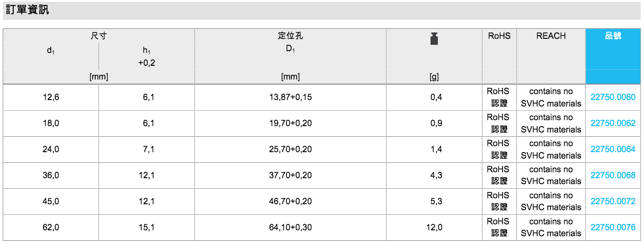This screenshot has width=644, height=244.
Task: Select the 尺寸 column group header
Action: 99,36
